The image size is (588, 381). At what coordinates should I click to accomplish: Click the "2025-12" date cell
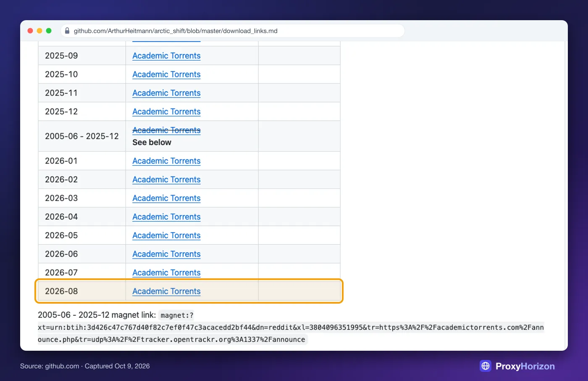tap(82, 111)
